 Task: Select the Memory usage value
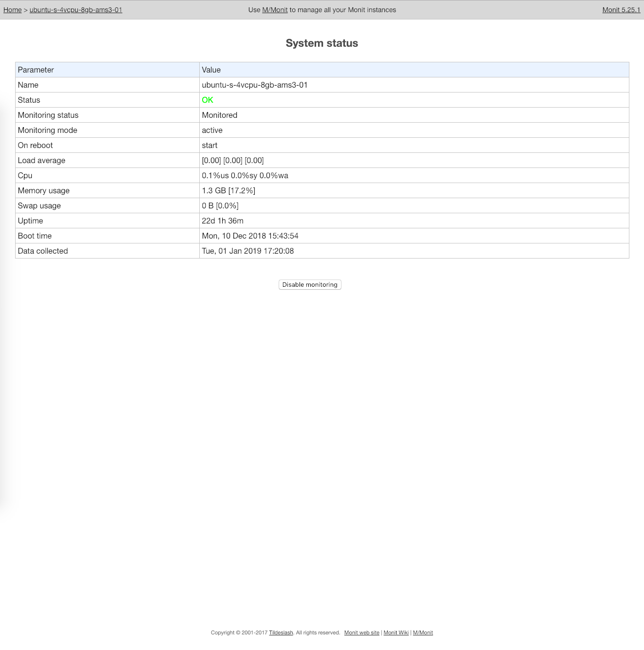coord(228,190)
